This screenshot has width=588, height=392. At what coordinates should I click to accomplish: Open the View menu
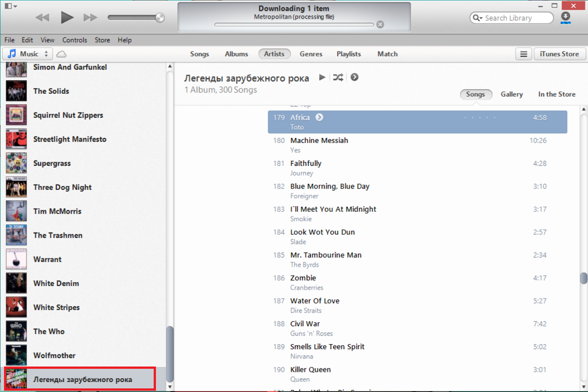point(47,40)
